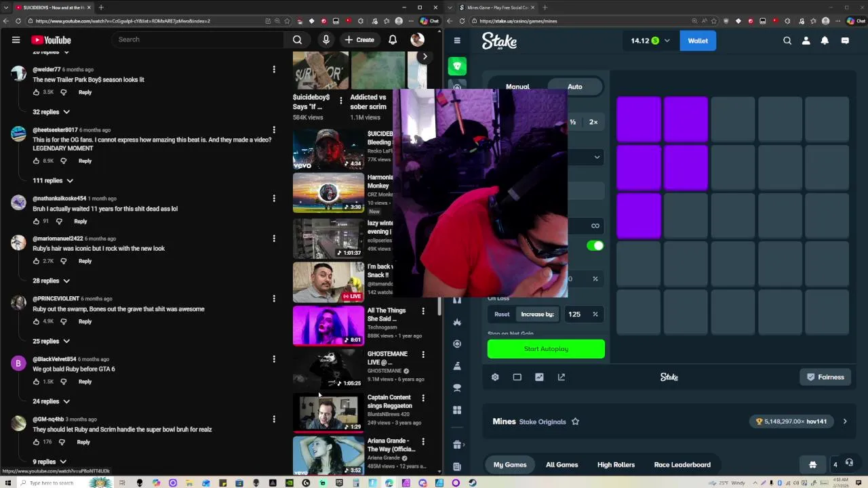Open YouTube notifications bell
The width and height of the screenshot is (868, 488).
pos(393,39)
